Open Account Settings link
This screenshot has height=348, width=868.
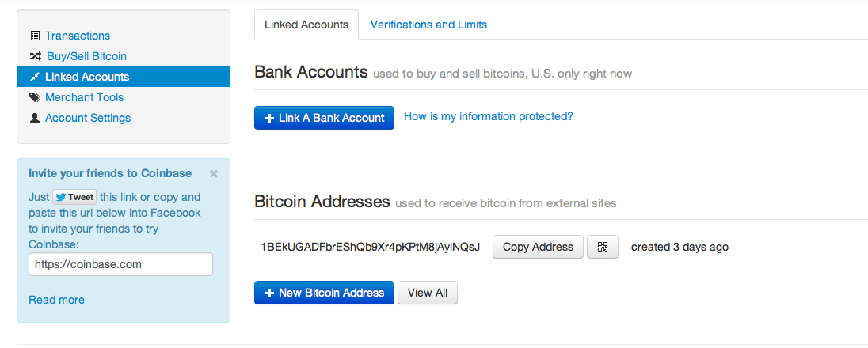88,118
